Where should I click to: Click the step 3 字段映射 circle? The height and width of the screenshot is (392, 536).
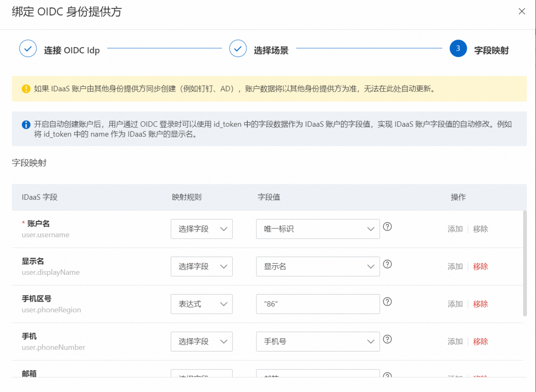coord(458,48)
